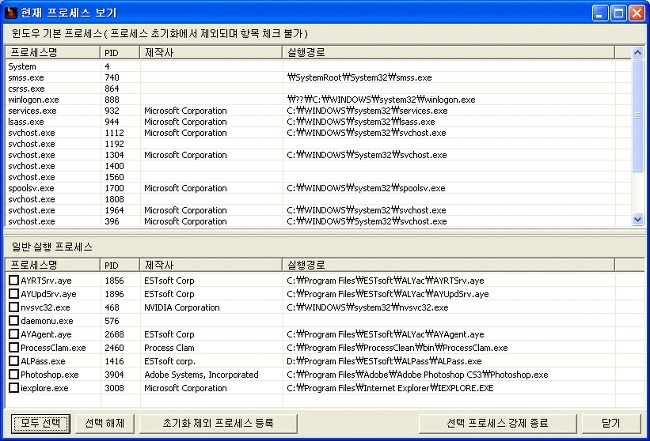Select the services.exe row
This screenshot has width=650, height=441.
coord(318,111)
